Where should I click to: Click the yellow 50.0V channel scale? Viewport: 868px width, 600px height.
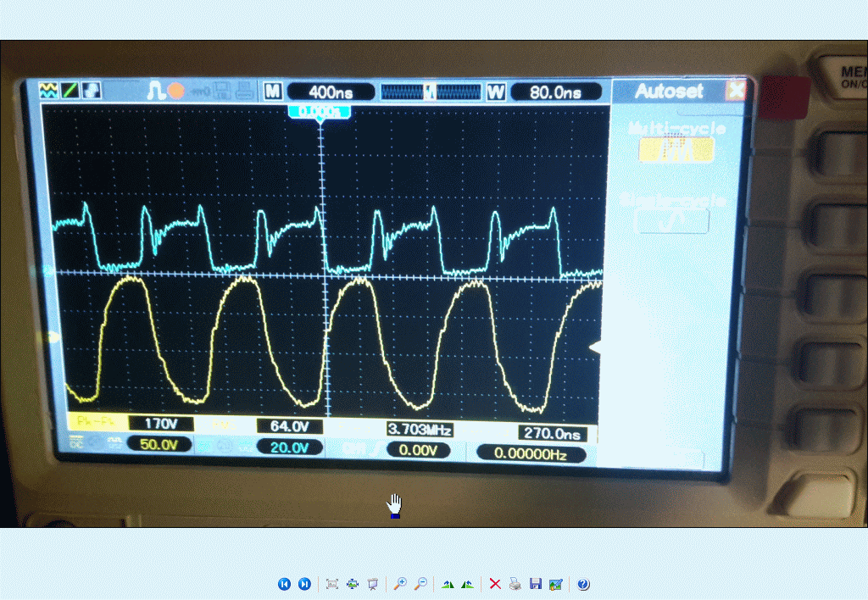tap(159, 444)
